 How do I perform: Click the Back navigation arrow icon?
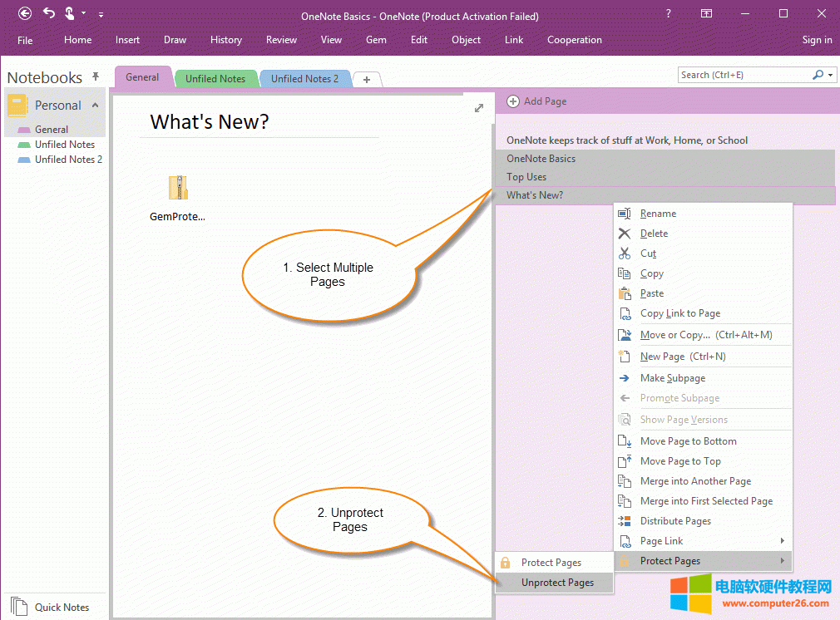point(24,13)
